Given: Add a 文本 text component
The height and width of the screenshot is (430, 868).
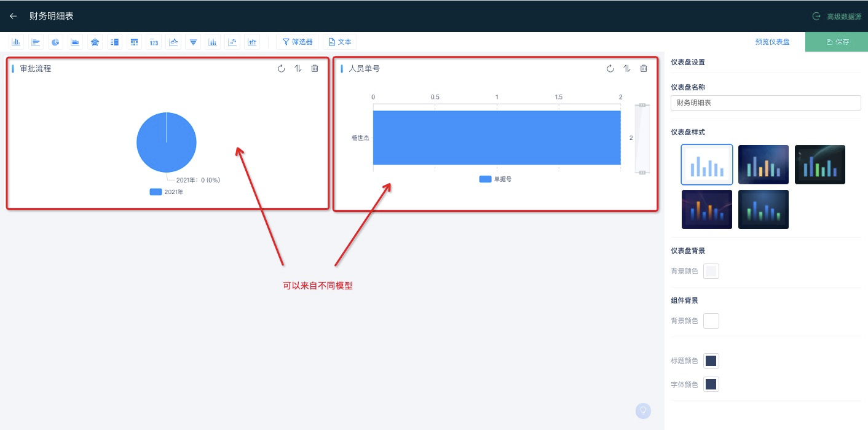Looking at the screenshot, I should (x=340, y=42).
